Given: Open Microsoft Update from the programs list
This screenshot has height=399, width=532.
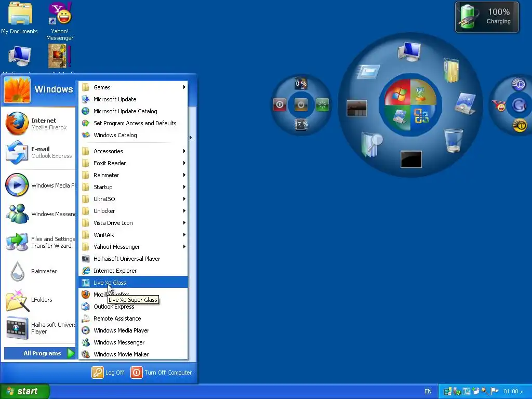Looking at the screenshot, I should tap(133, 99).
